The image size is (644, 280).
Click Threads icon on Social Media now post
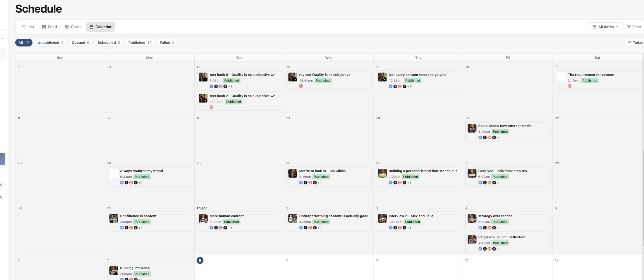pos(485,137)
